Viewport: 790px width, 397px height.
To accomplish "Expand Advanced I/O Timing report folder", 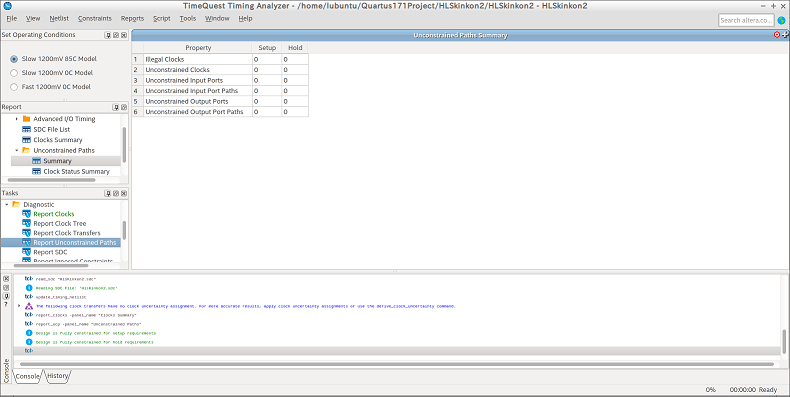I will [x=17, y=119].
